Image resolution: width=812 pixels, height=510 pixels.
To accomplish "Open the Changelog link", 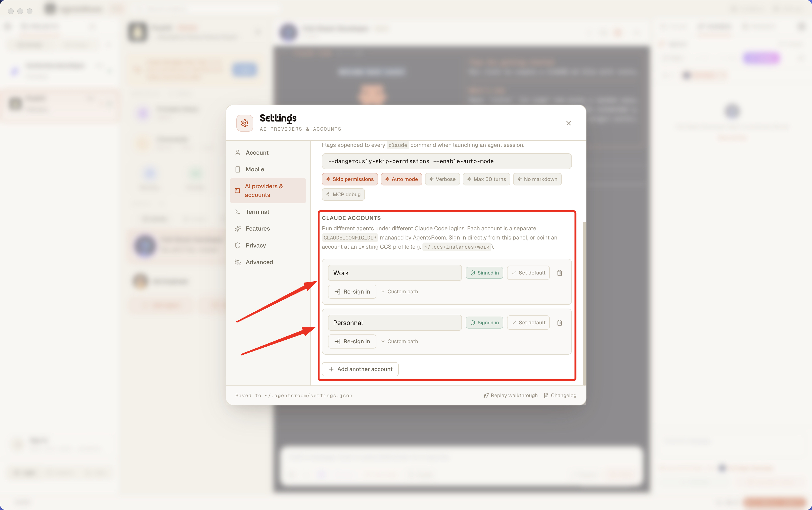I will tap(560, 395).
